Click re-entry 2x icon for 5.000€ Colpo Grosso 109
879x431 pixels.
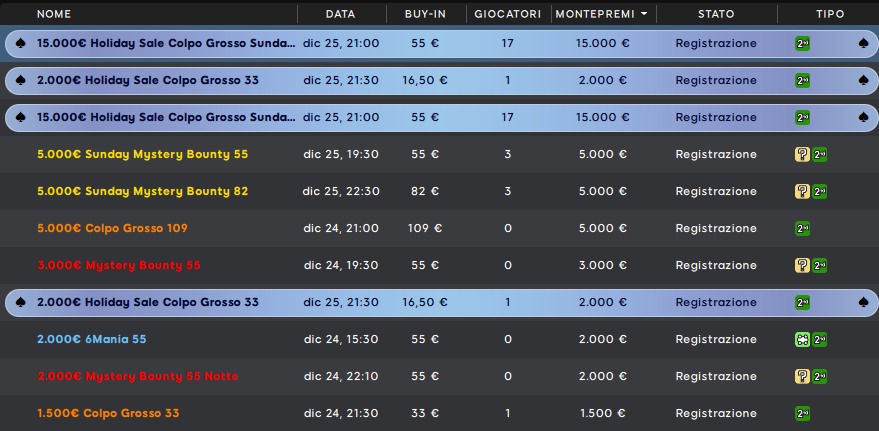802,229
